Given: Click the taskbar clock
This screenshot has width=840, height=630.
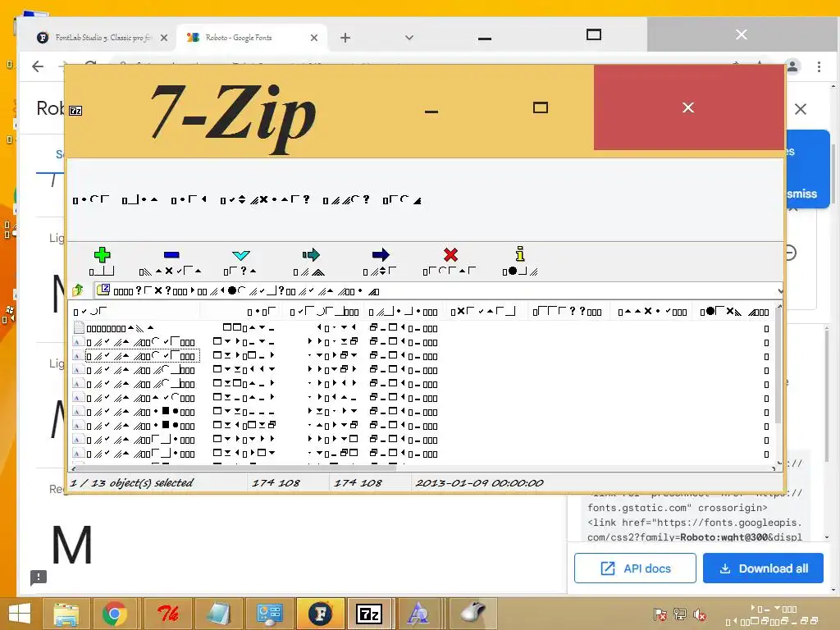Looking at the screenshot, I should click(773, 615).
